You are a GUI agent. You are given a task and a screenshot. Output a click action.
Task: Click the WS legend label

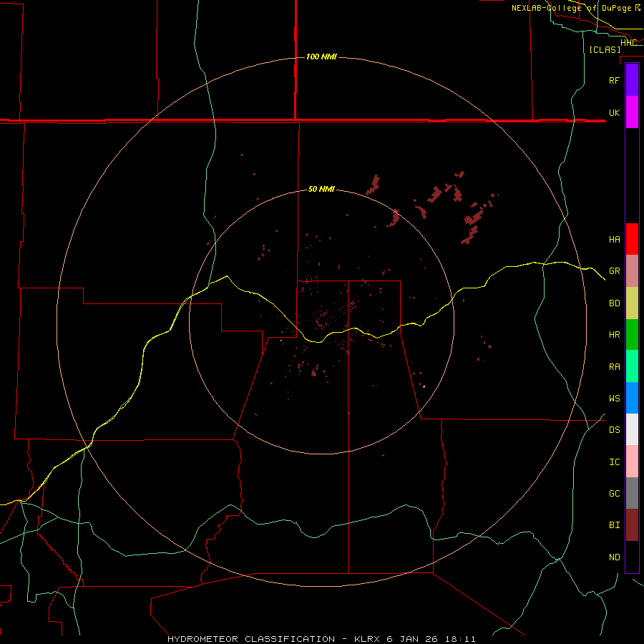(614, 398)
